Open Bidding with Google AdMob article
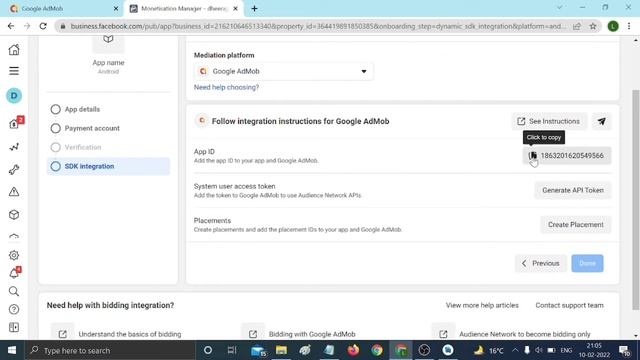 (312, 334)
